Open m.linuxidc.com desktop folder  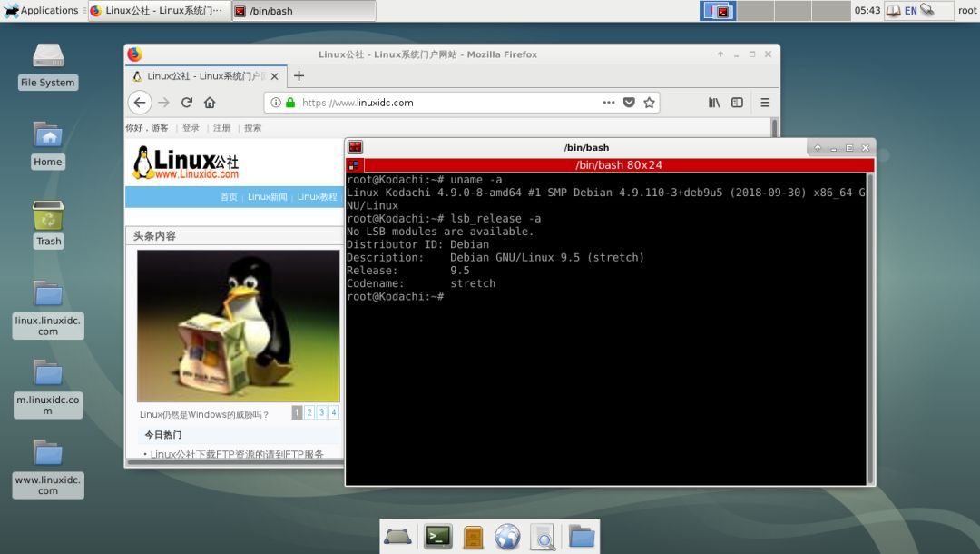(x=47, y=389)
